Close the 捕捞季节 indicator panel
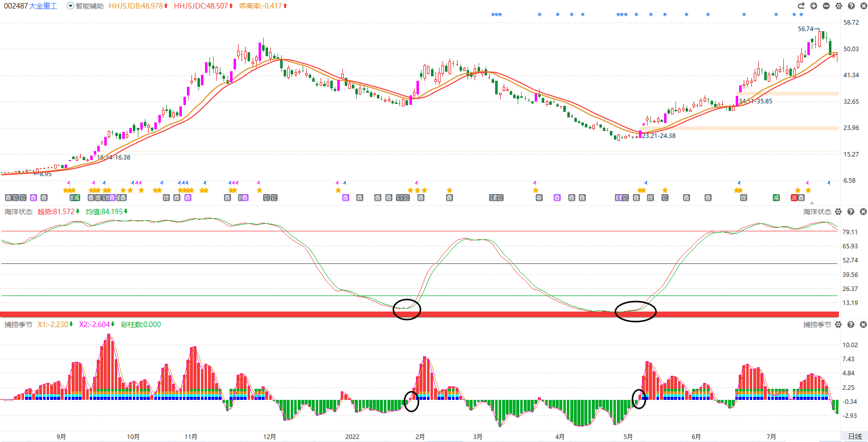This screenshot has height=442, width=868. point(863,325)
